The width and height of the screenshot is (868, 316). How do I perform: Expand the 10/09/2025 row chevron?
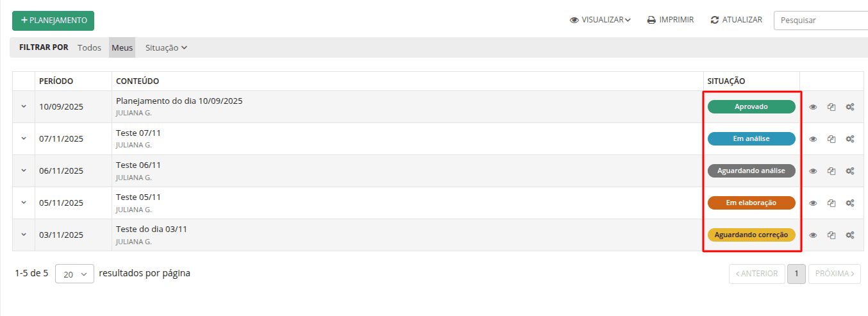point(24,106)
